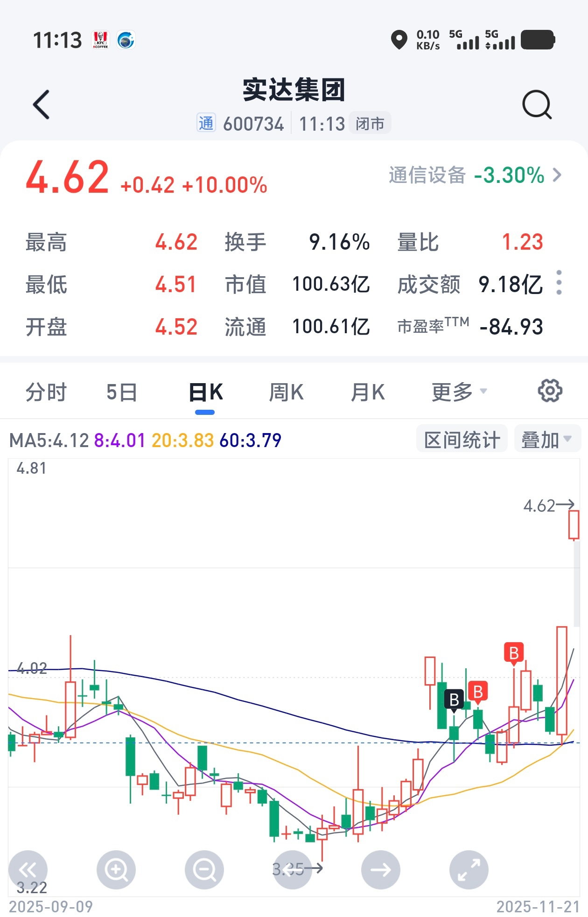
Task: Tap the 闭市 status label
Action: click(370, 123)
